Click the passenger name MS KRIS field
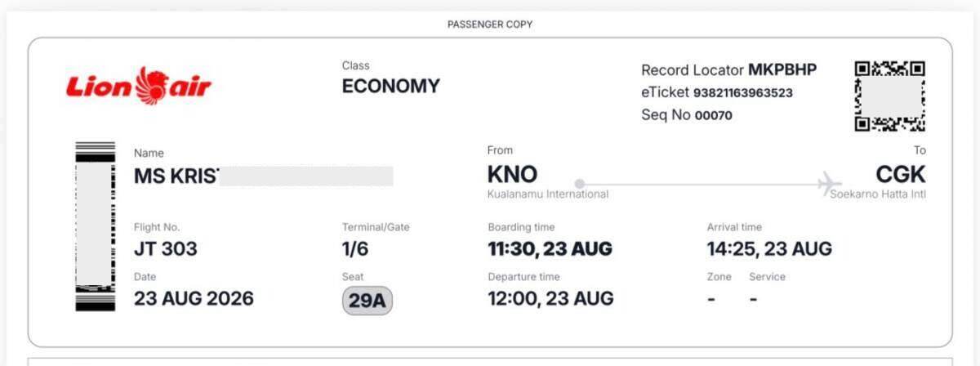 pos(264,176)
